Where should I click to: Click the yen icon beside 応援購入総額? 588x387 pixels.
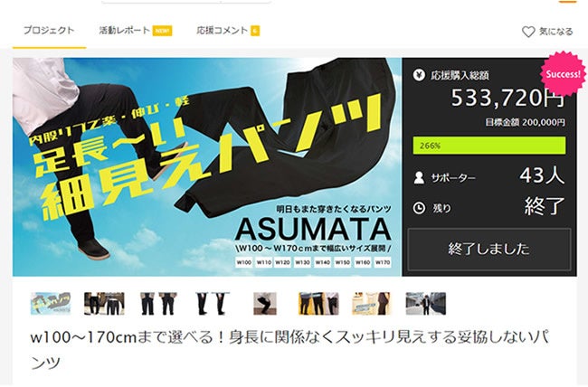[419, 75]
